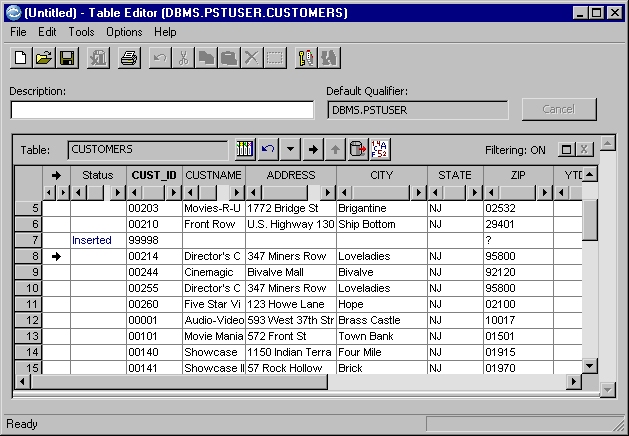Click the horizontal scrollbar right arrow
The height and width of the screenshot is (436, 629).
pyautogui.click(x=574, y=382)
